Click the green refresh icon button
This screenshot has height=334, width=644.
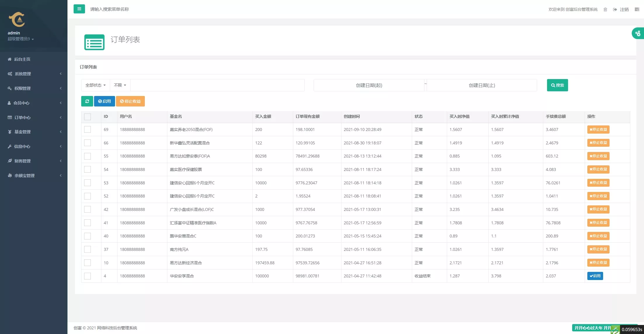87,101
